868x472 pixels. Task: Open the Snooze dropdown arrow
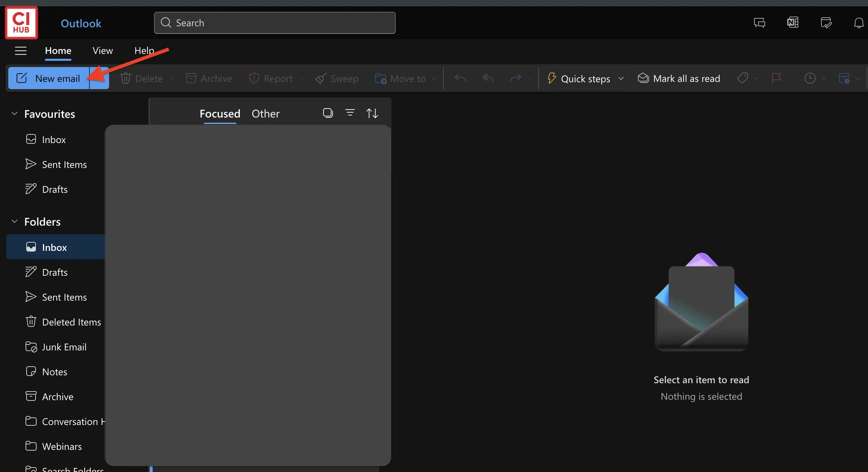tap(824, 78)
